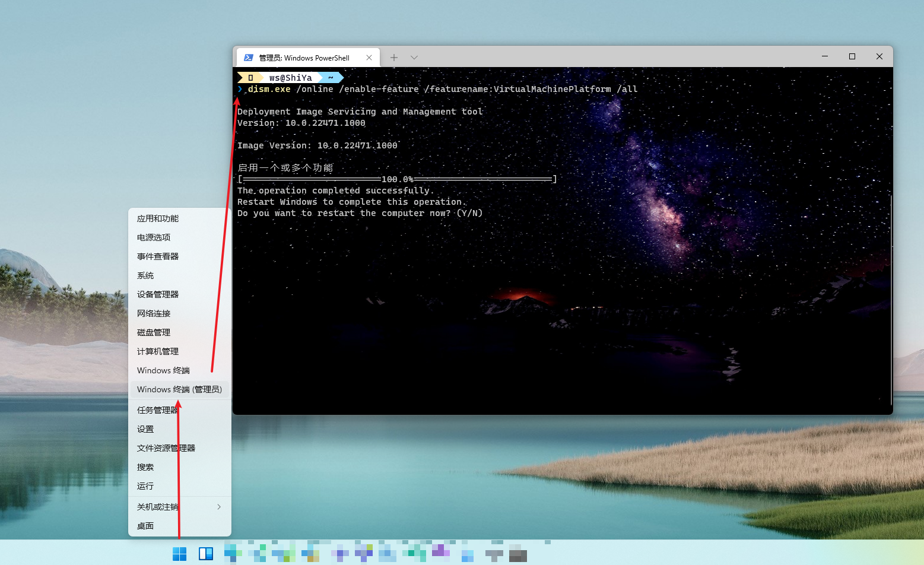Open 设置 from the context menu
The height and width of the screenshot is (565, 924).
[x=180, y=429]
